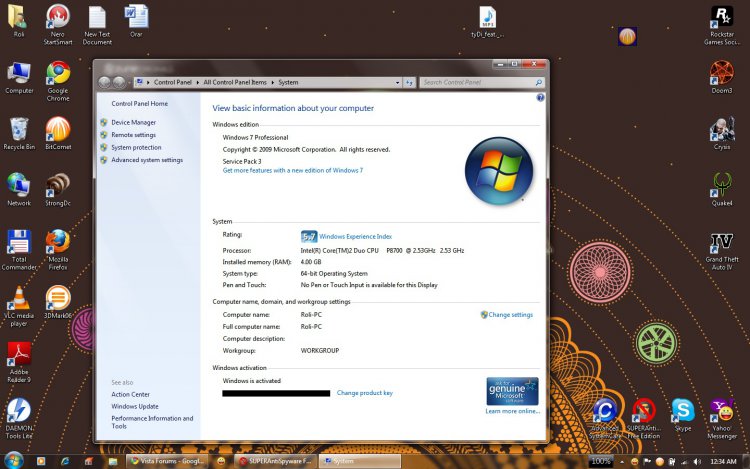Launch Mozilla Firefox desktop icon
The image size is (750, 469).
coord(58,250)
